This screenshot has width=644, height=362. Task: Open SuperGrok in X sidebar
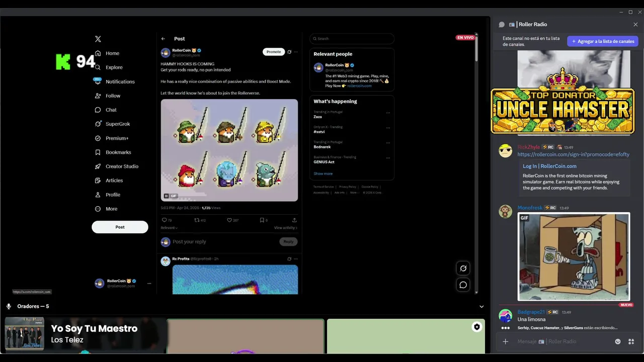tap(112, 124)
